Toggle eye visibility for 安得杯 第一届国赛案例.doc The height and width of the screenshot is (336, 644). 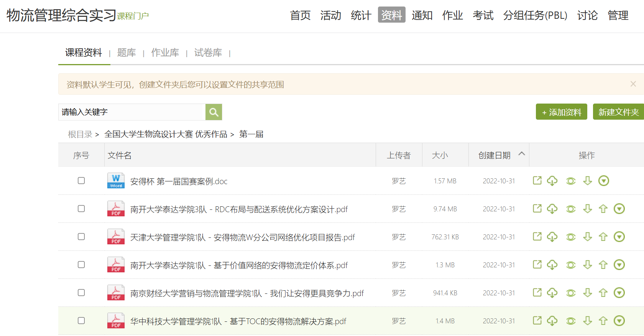point(571,181)
